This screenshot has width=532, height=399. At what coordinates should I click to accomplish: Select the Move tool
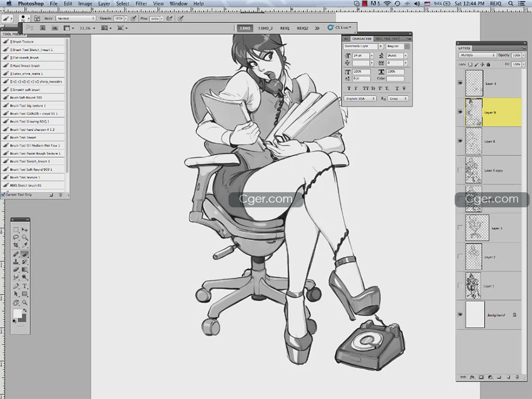click(24, 230)
